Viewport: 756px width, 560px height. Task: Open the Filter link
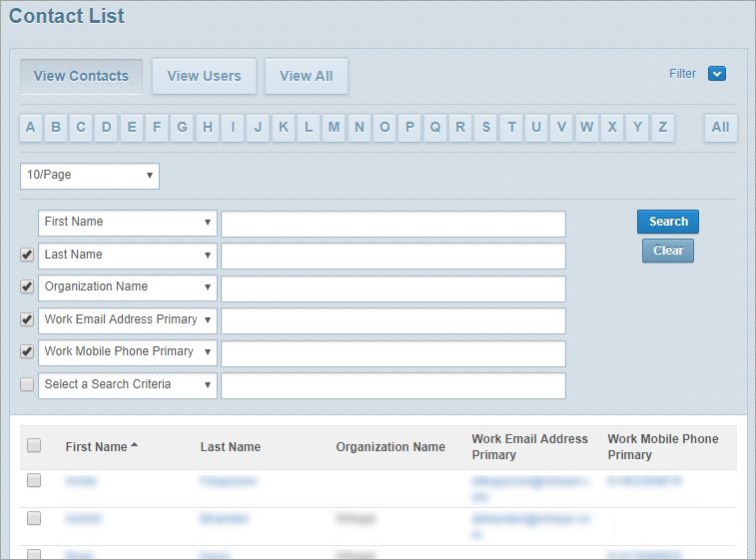click(x=682, y=74)
